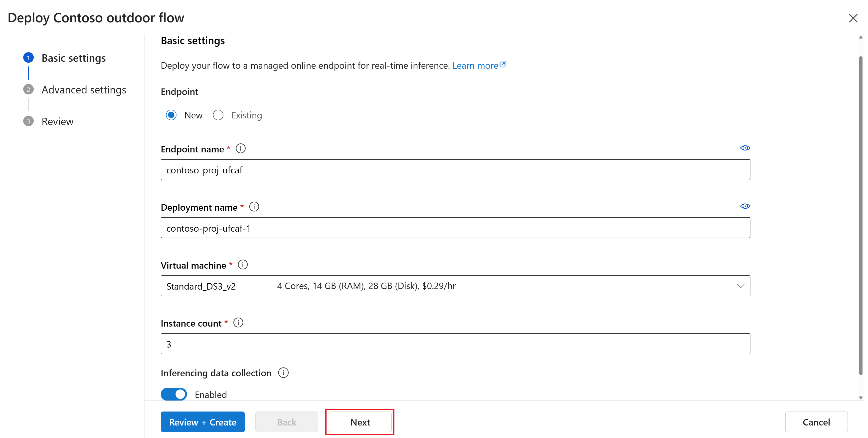Click the Inferencing data collection info icon

point(283,373)
